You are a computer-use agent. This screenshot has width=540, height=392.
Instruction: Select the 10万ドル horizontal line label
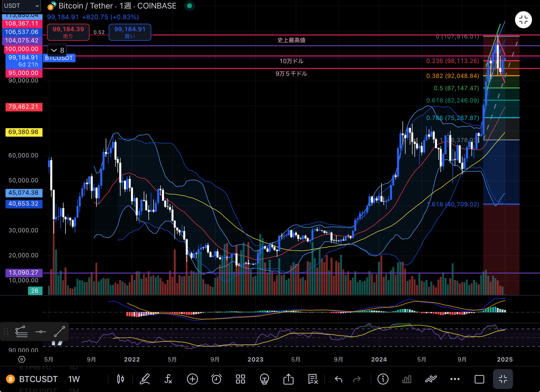click(291, 61)
